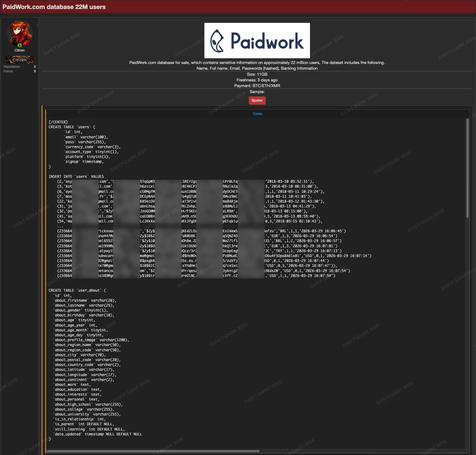Open the Citizen username profile link

coord(20,50)
